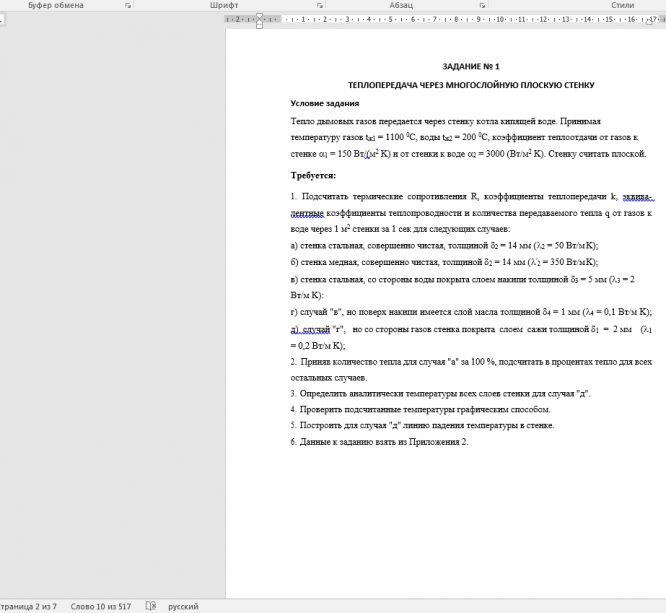Click the line starting 'стенке α1 = 150'
This screenshot has height=613, width=666.
pyautogui.click(x=468, y=154)
